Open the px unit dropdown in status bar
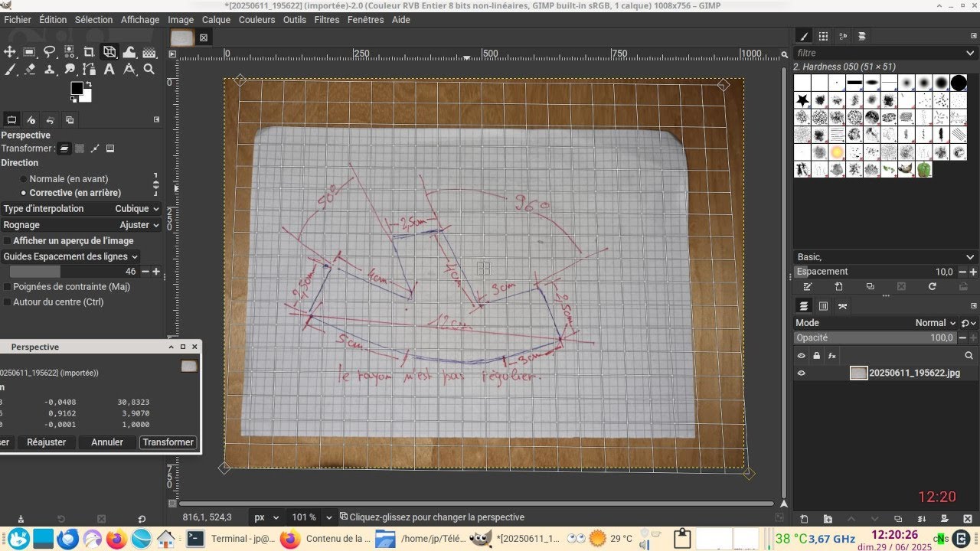Screen dimensions: 980x551 pyautogui.click(x=266, y=517)
